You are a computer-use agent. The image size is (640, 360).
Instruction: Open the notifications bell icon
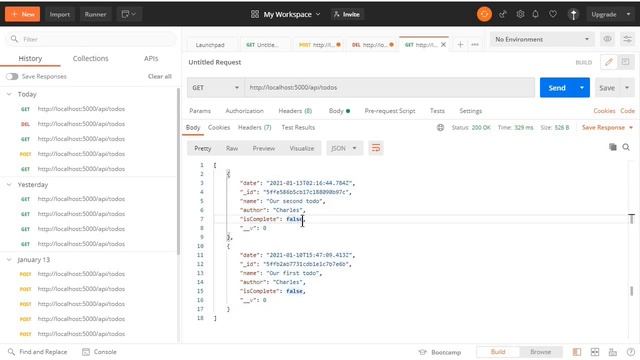[536, 14]
